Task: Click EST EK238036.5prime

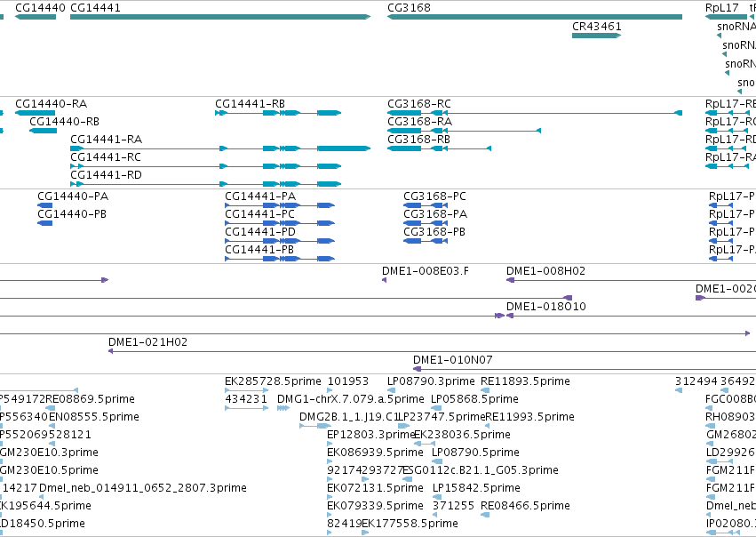Action: [x=462, y=435]
